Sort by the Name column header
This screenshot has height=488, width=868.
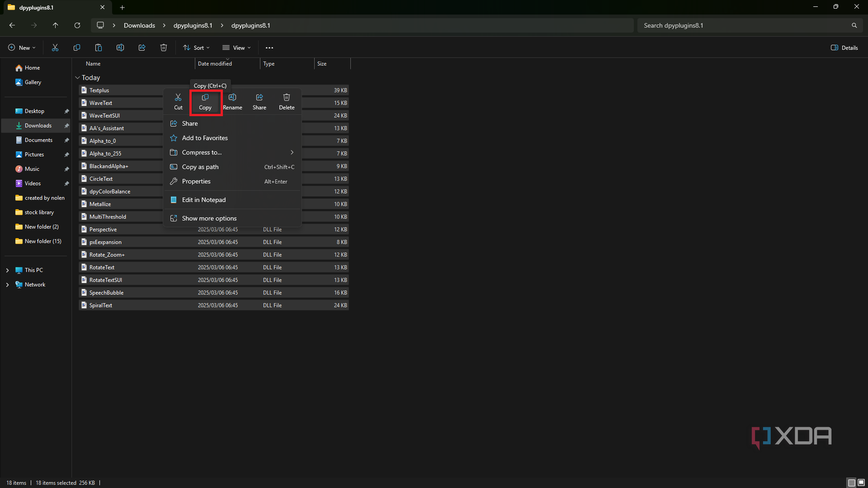pos(93,64)
